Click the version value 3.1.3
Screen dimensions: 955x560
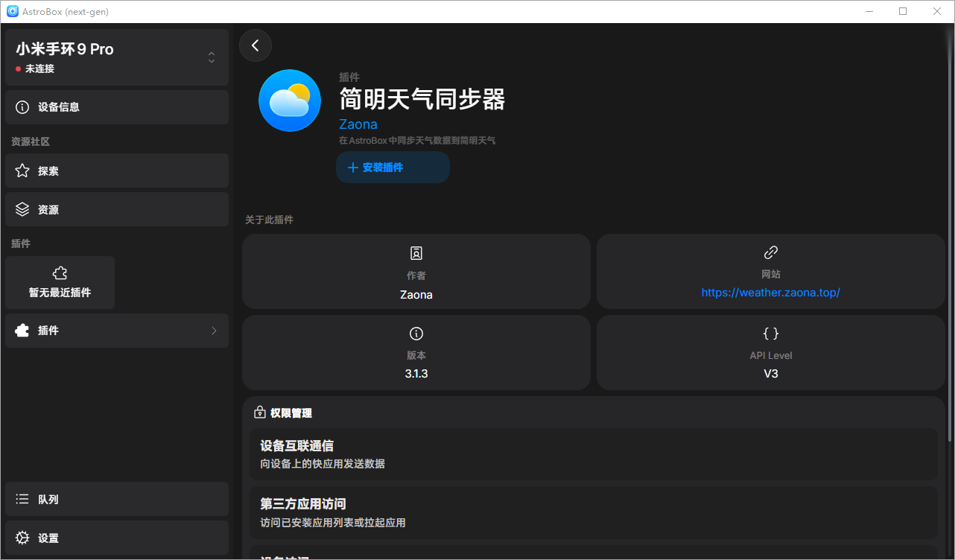[x=416, y=374]
